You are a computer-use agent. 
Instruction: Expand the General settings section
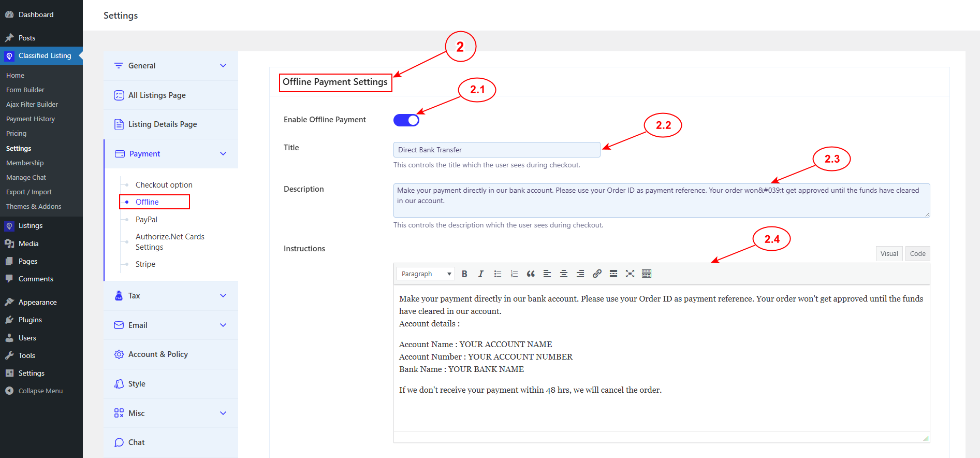171,66
